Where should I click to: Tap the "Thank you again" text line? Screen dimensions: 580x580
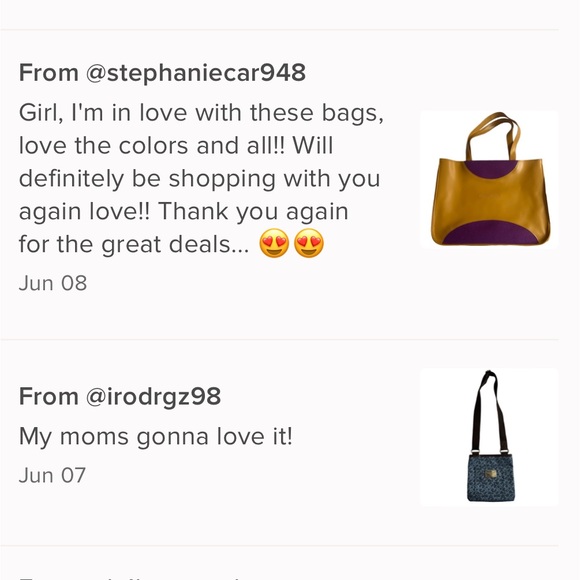click(253, 212)
